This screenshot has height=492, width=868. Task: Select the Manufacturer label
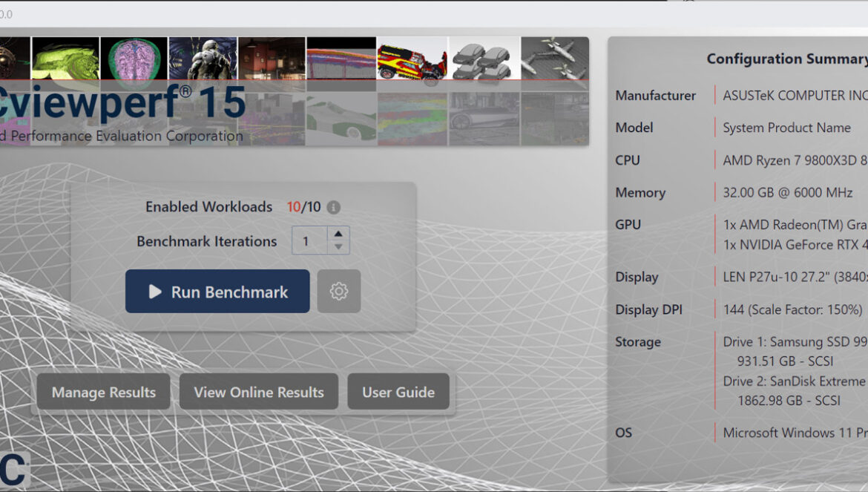(x=655, y=96)
